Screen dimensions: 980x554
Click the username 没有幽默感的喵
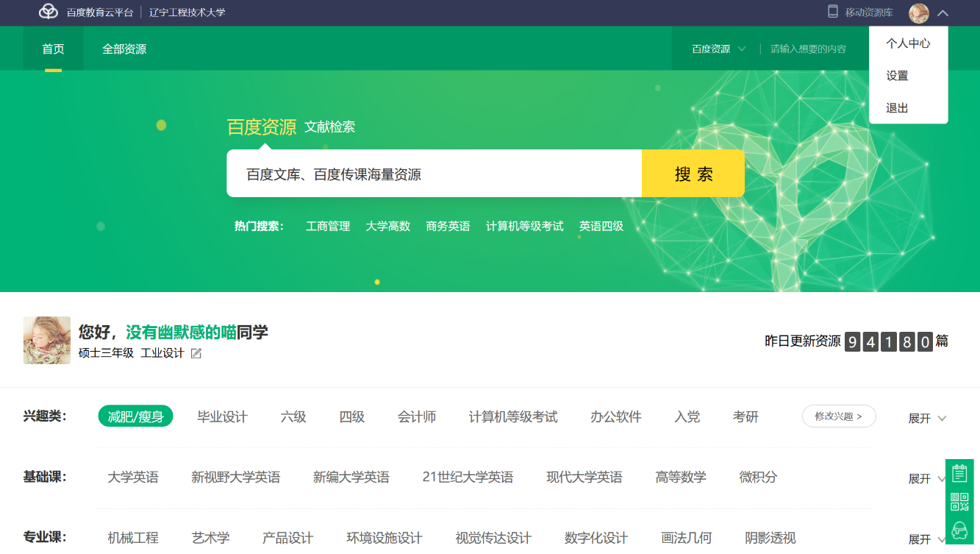click(x=181, y=333)
